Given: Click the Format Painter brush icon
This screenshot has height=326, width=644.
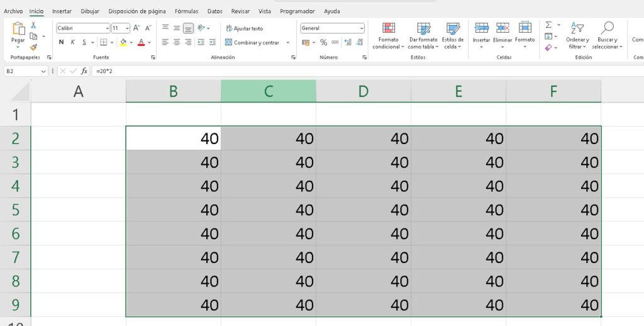Looking at the screenshot, I should pos(33,47).
